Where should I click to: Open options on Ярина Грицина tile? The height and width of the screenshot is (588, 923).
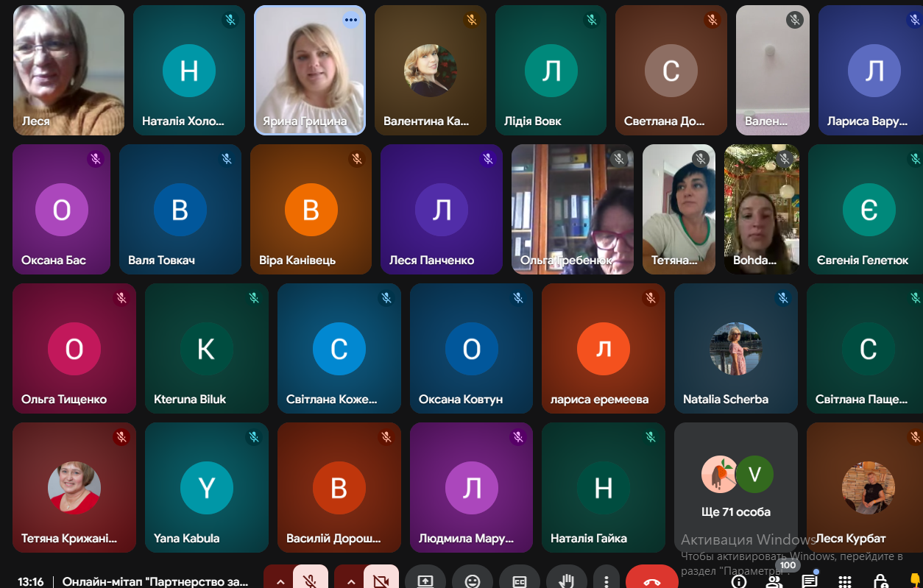click(x=350, y=20)
